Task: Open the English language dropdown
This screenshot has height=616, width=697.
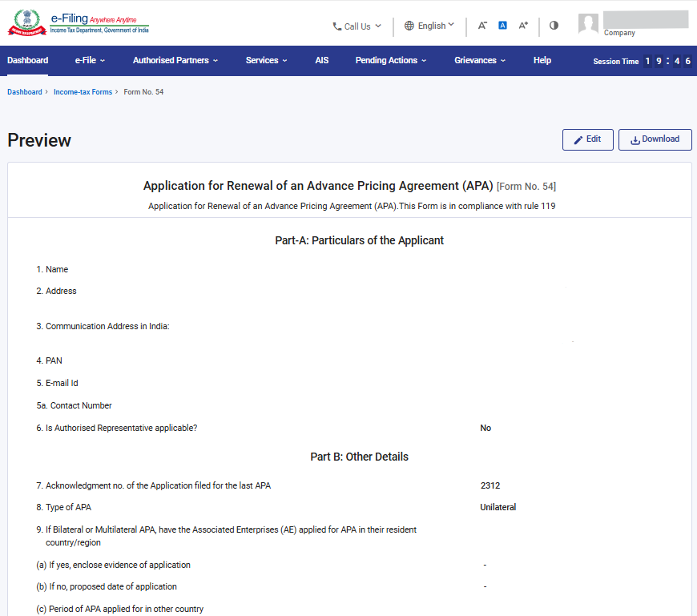Action: 430,25
